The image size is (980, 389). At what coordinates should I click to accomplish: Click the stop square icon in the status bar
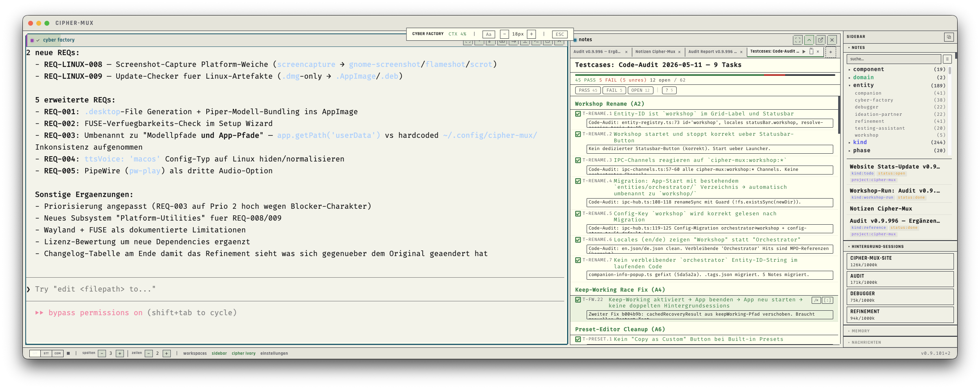(x=68, y=354)
